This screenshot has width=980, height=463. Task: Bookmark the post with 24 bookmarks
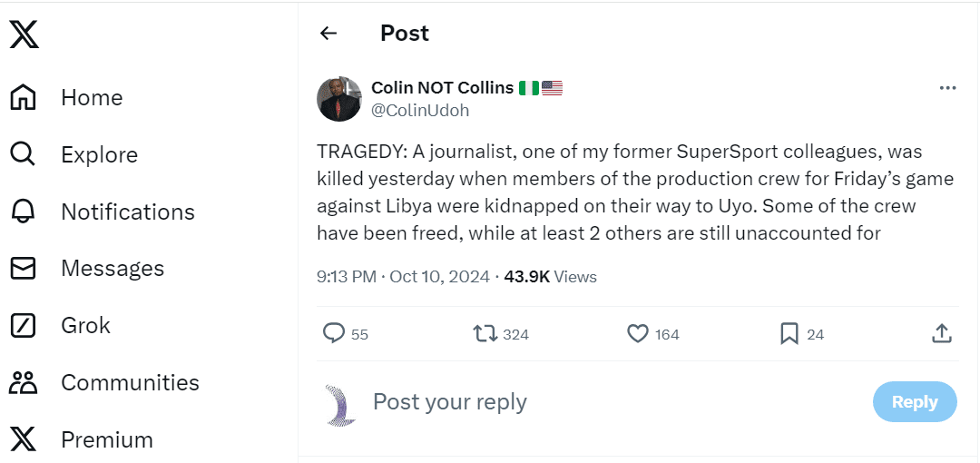(x=789, y=333)
